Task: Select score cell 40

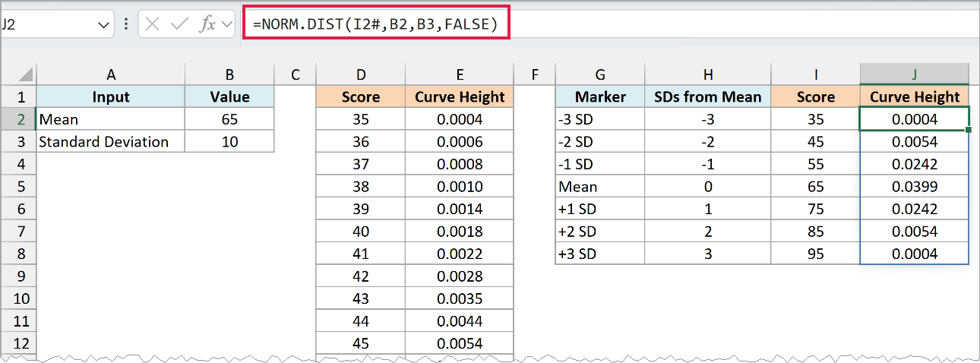Action: [361, 231]
